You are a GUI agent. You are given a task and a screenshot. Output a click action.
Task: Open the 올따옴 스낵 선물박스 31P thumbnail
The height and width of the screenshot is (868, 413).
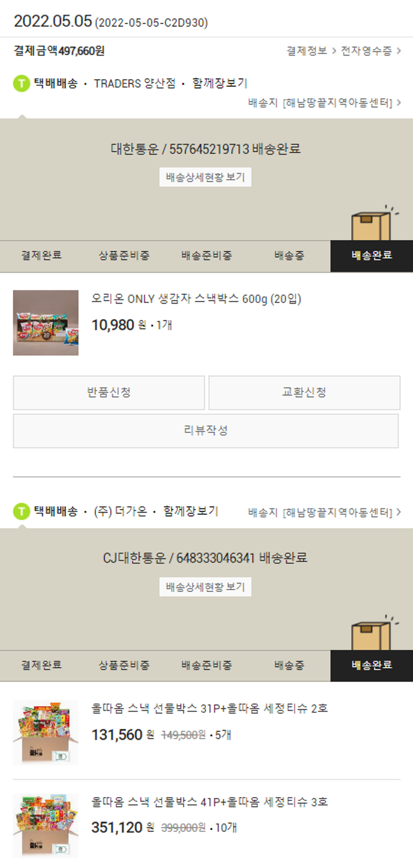click(46, 732)
